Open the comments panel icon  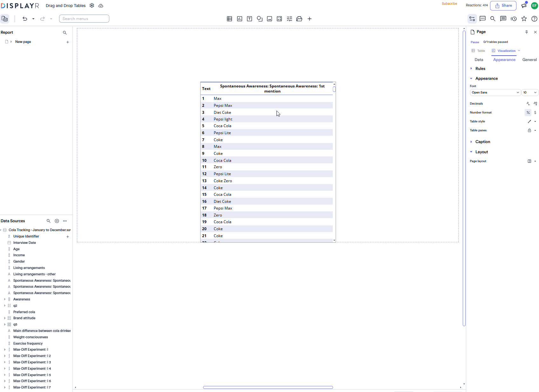click(482, 19)
